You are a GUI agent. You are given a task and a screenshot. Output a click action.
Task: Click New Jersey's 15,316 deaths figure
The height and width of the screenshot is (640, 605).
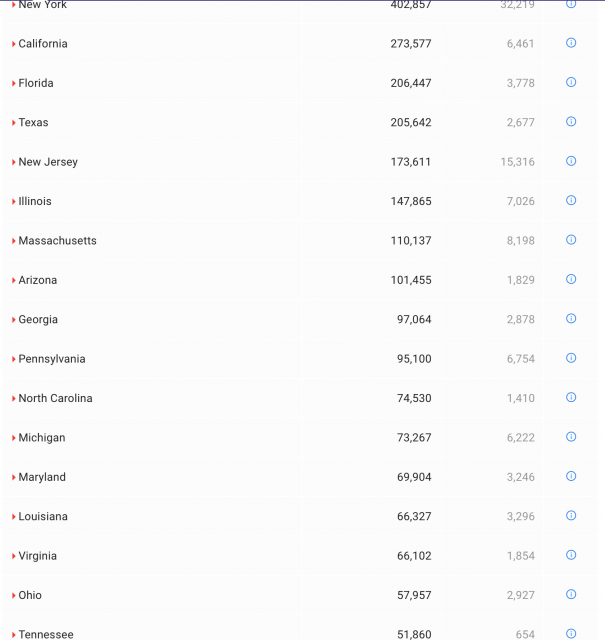coord(518,162)
